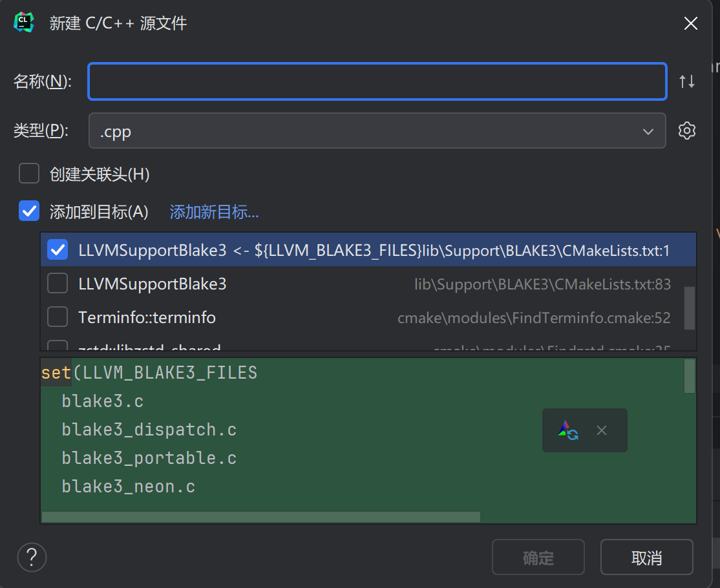Click blake3_dispatch.c in the preview
This screenshot has height=588, width=720.
[x=149, y=430]
